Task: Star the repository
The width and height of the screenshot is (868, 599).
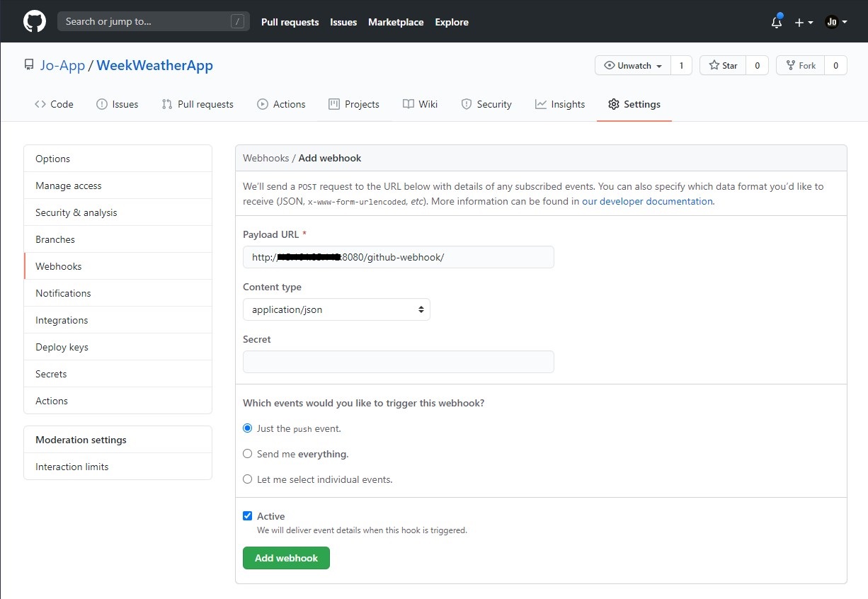Action: pos(723,65)
